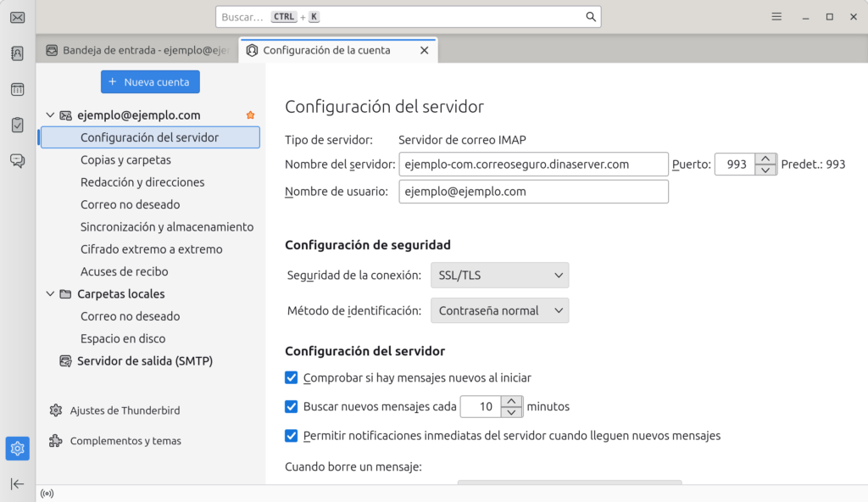Click the star next to ejemplo@ejemplo.com
868x502 pixels.
pyautogui.click(x=250, y=114)
